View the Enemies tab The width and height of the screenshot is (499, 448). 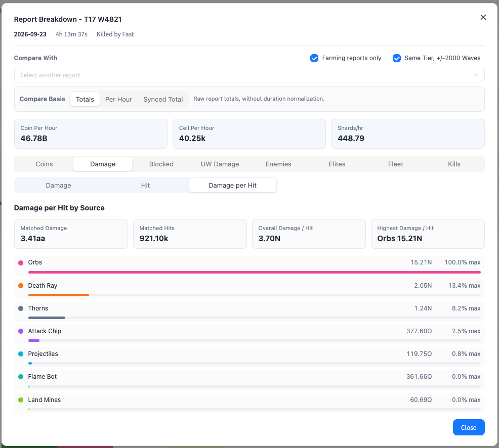(278, 164)
